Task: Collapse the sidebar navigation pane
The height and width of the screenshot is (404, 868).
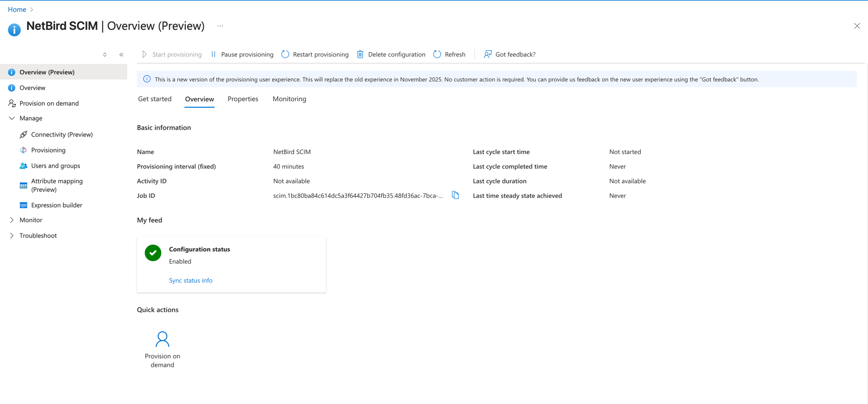Action: (121, 55)
